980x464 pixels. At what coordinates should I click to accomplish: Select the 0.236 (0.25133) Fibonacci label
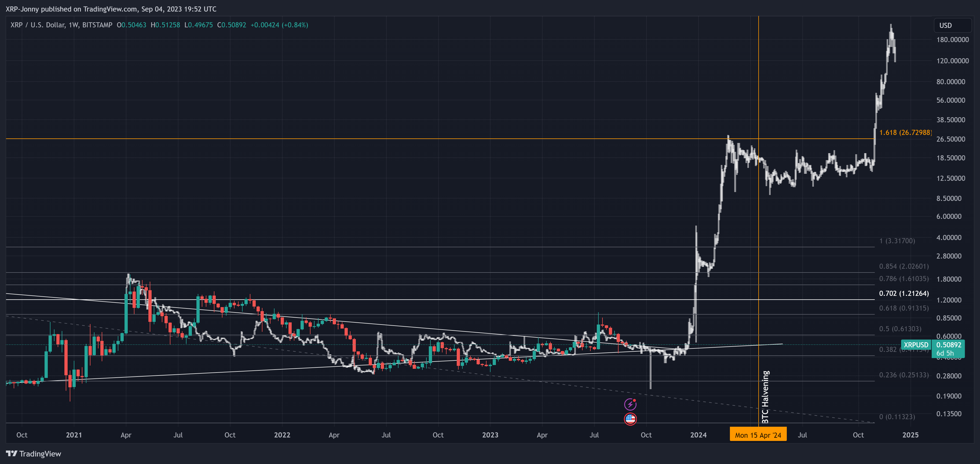pyautogui.click(x=904, y=375)
